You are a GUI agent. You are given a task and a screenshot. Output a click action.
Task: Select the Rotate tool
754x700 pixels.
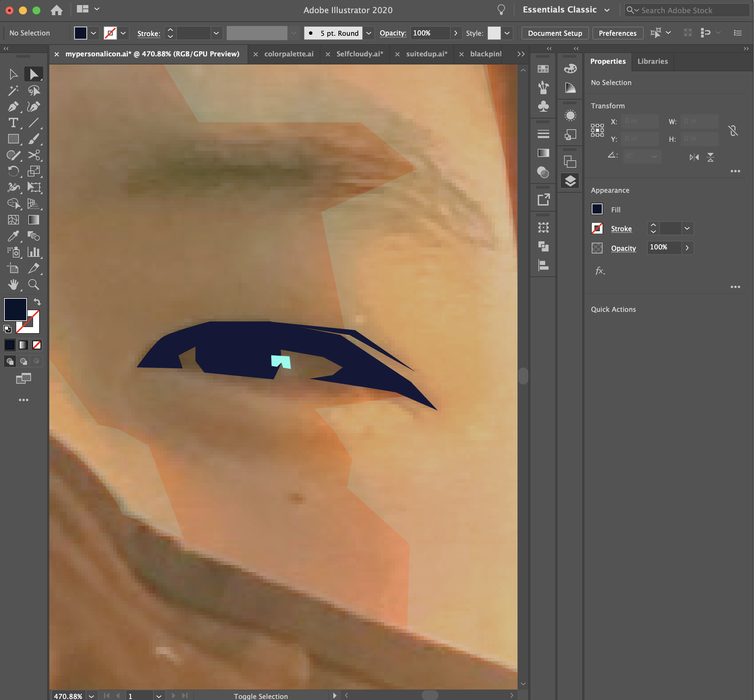coord(13,171)
